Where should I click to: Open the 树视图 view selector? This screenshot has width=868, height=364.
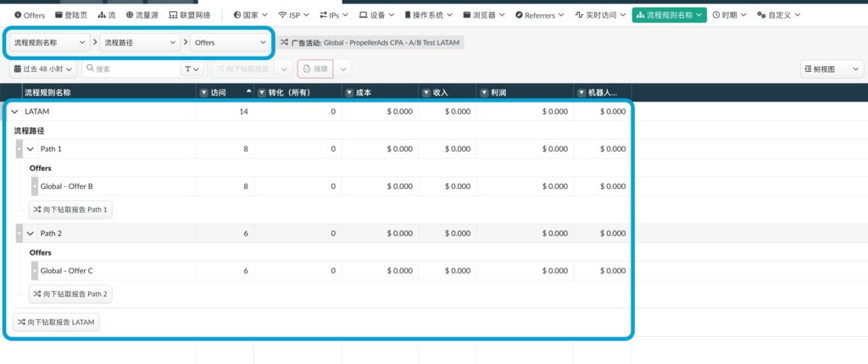[832, 69]
